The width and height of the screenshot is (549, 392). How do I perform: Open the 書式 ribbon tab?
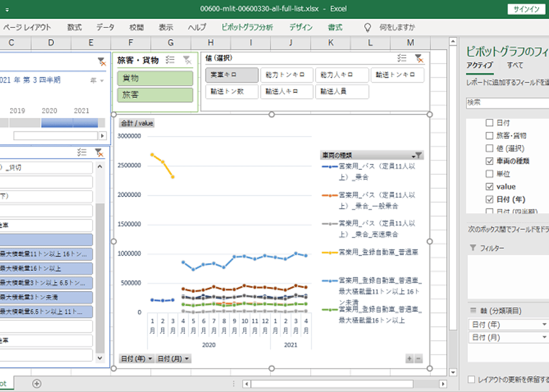point(335,27)
